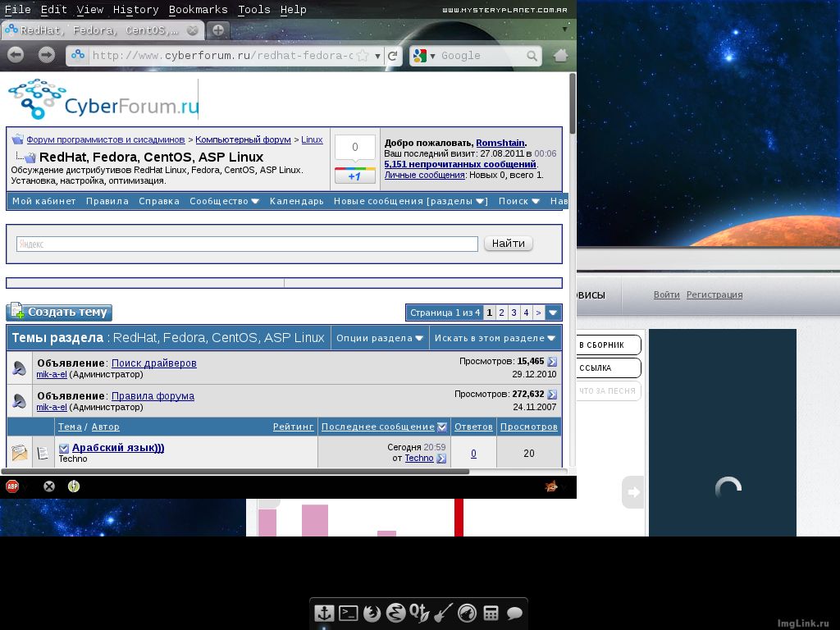This screenshot has width=840, height=630.
Task: Reload the page with the refresh icon
Action: click(392, 56)
